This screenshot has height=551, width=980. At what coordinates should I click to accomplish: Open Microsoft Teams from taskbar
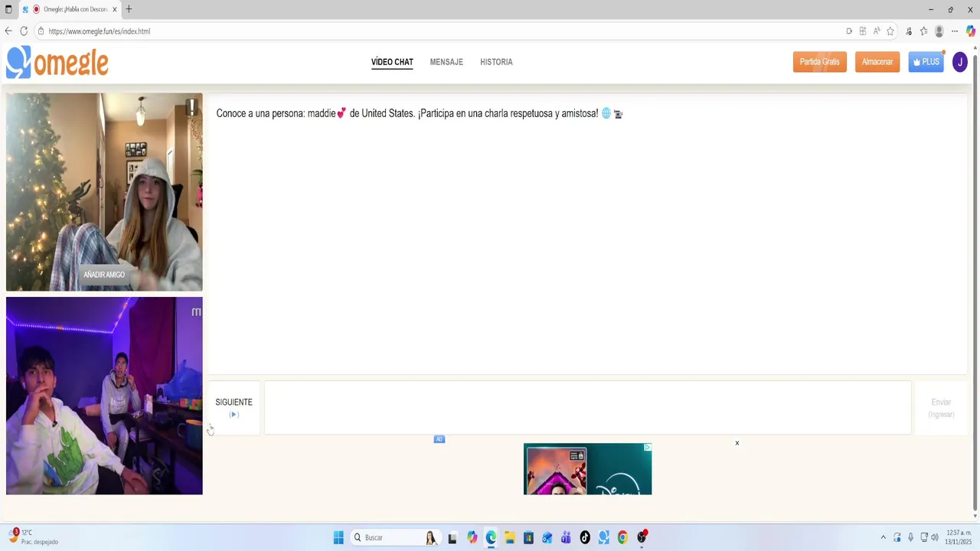coord(566,537)
